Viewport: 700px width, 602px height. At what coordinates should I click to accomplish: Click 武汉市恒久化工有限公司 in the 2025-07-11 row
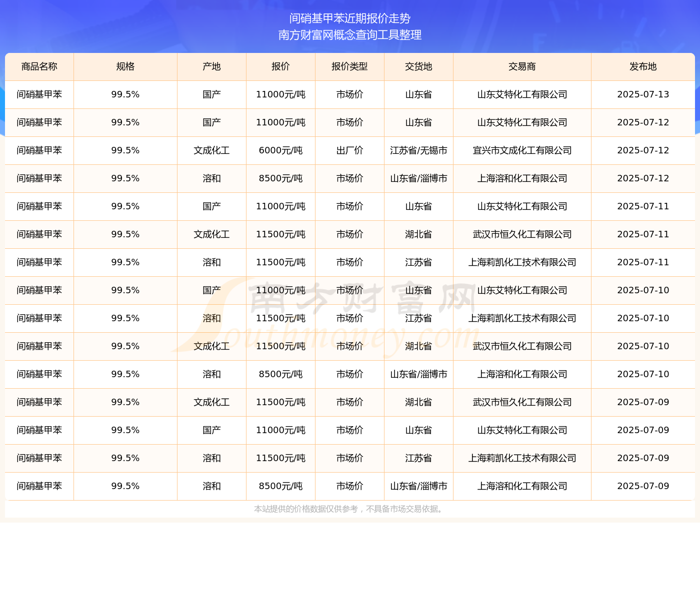(x=522, y=234)
